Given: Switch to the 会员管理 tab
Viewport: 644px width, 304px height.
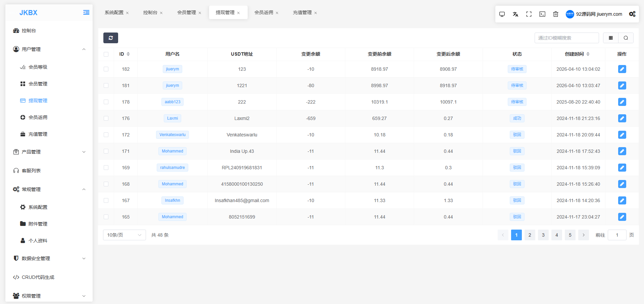Looking at the screenshot, I should (x=187, y=12).
